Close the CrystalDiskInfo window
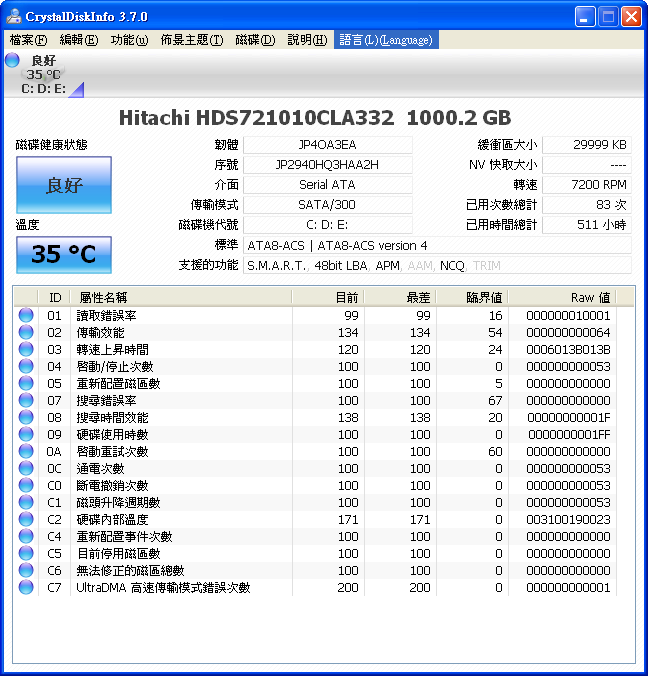The width and height of the screenshot is (648, 676). 632,17
